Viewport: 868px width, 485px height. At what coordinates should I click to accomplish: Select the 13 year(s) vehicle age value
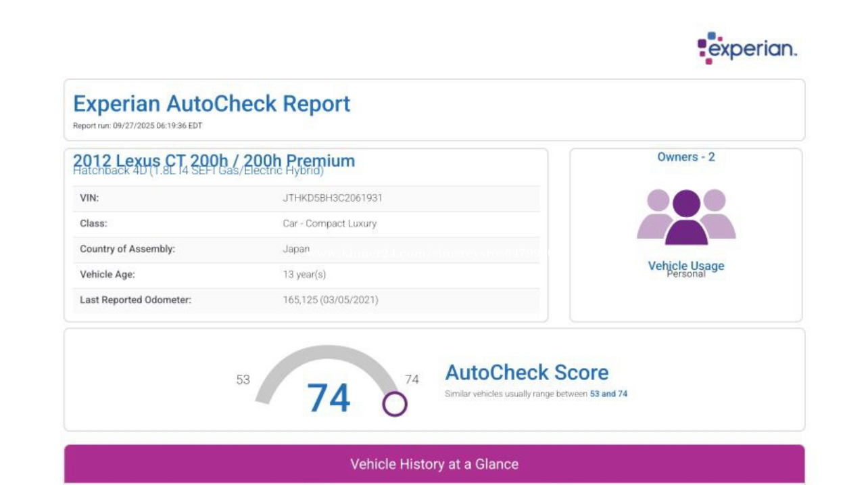[x=304, y=275]
